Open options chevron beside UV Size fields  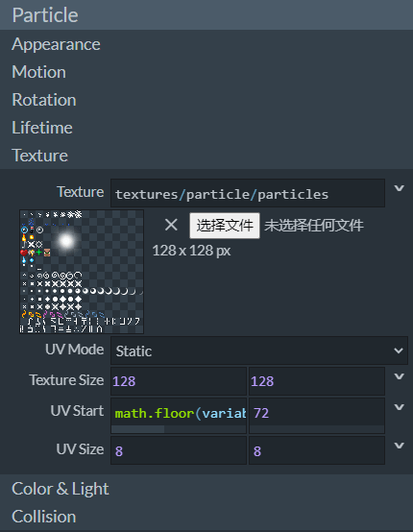(400, 446)
